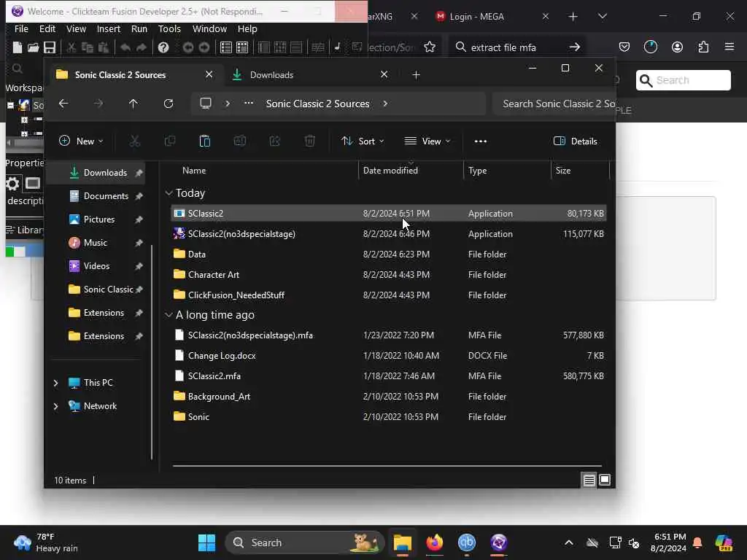Viewport: 747px width, 560px height.
Task: Click the Delete trash icon in Explorer toolbar
Action: pos(309,141)
